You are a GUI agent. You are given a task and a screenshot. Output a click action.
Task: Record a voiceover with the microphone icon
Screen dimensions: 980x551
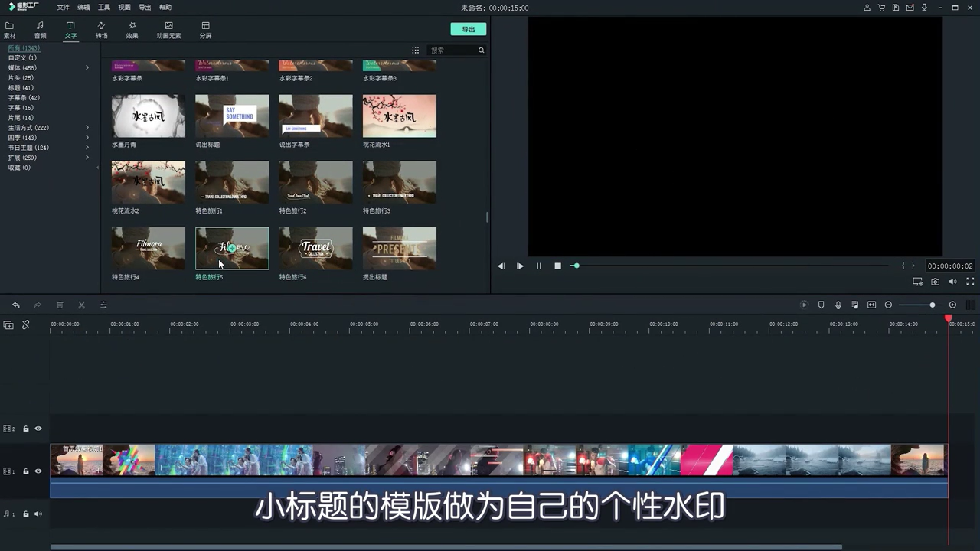[838, 305]
